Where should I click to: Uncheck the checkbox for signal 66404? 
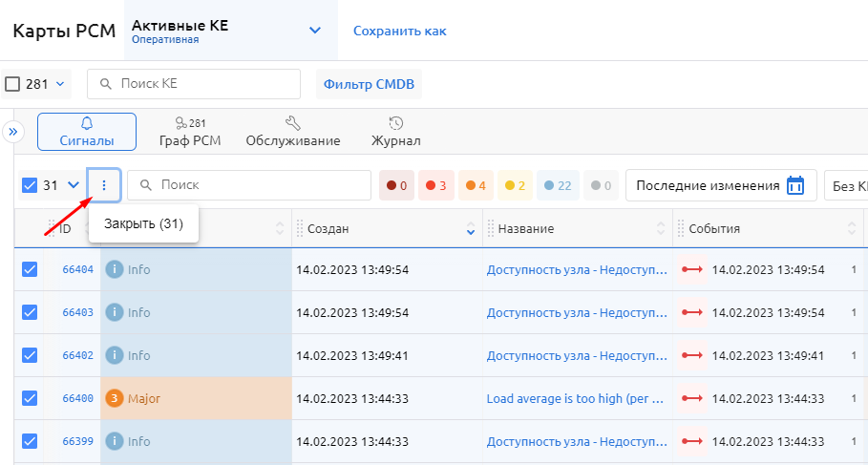point(30,270)
